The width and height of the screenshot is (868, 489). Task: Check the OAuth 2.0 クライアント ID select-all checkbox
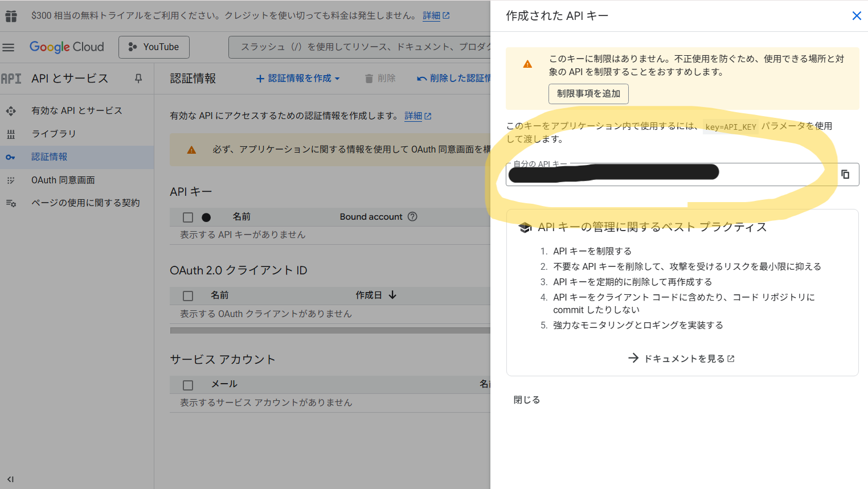click(x=188, y=296)
